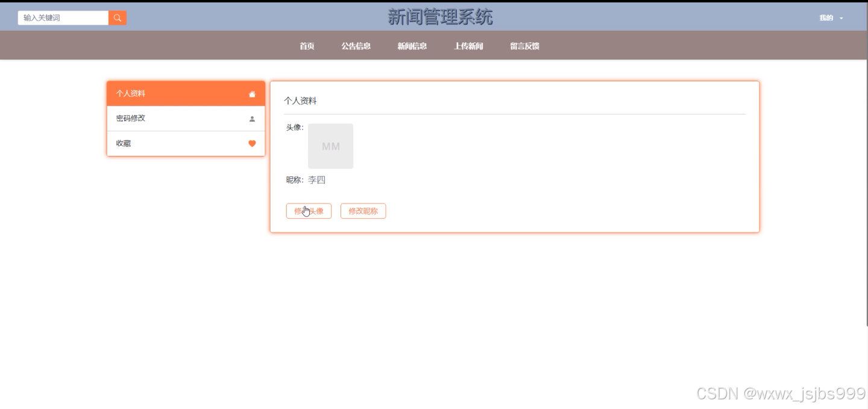The height and width of the screenshot is (409, 868).
Task: Open the 留言反馈 navigation item
Action: [x=524, y=46]
